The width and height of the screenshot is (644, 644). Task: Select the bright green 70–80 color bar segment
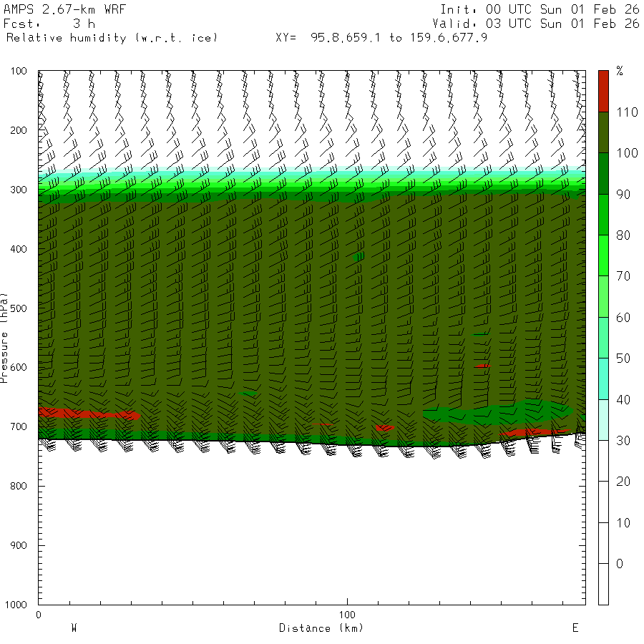click(603, 255)
